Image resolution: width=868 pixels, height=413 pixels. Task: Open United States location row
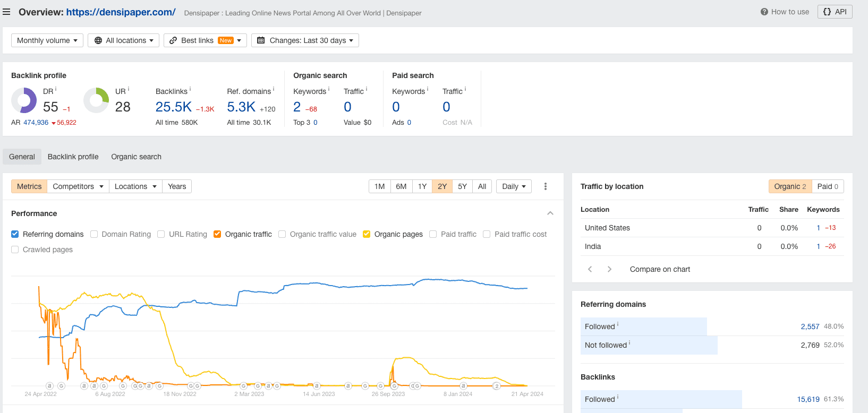coord(712,228)
